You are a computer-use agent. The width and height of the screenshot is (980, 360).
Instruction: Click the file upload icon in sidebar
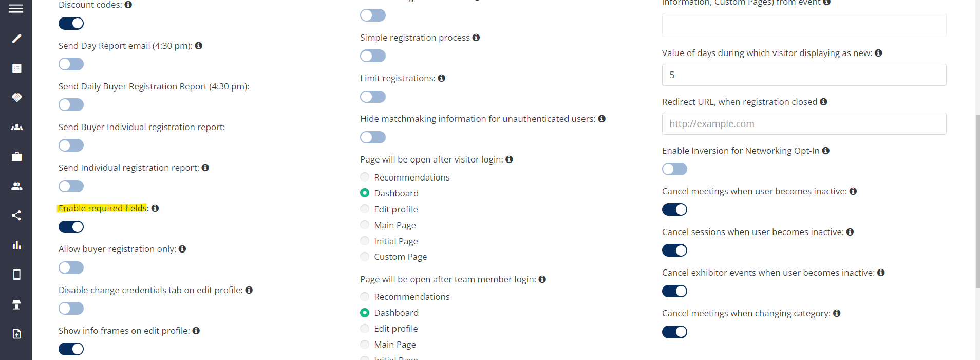pyautogui.click(x=16, y=334)
